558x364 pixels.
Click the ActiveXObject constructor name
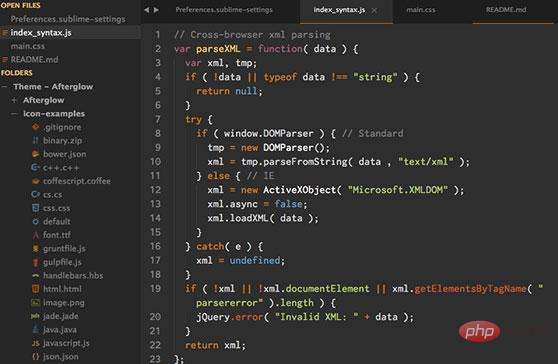[299, 190]
